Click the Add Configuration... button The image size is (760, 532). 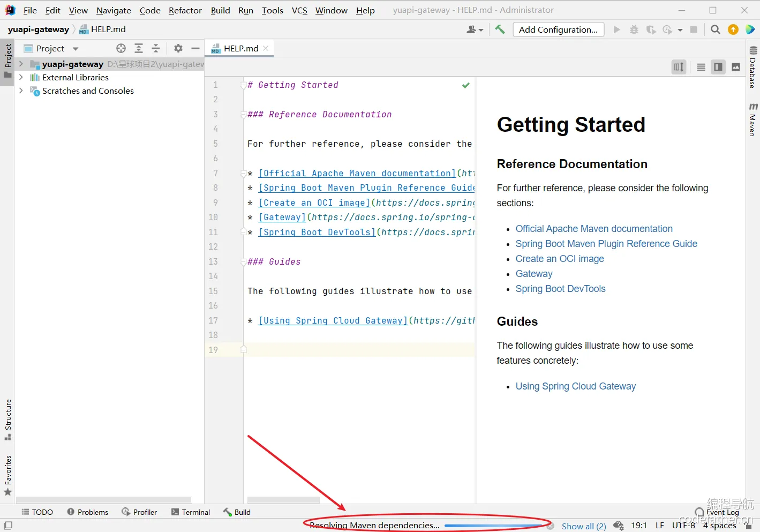tap(558, 29)
